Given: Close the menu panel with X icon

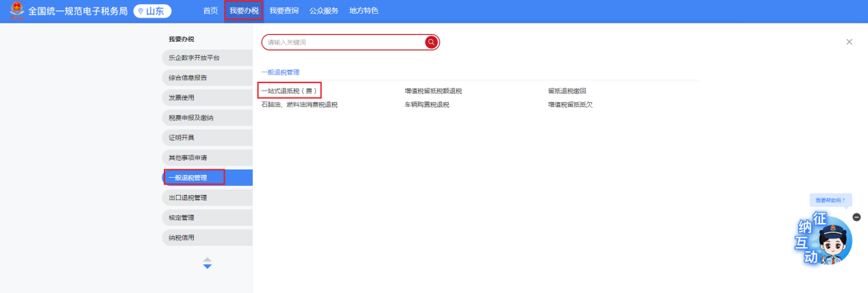Looking at the screenshot, I should click(849, 42).
